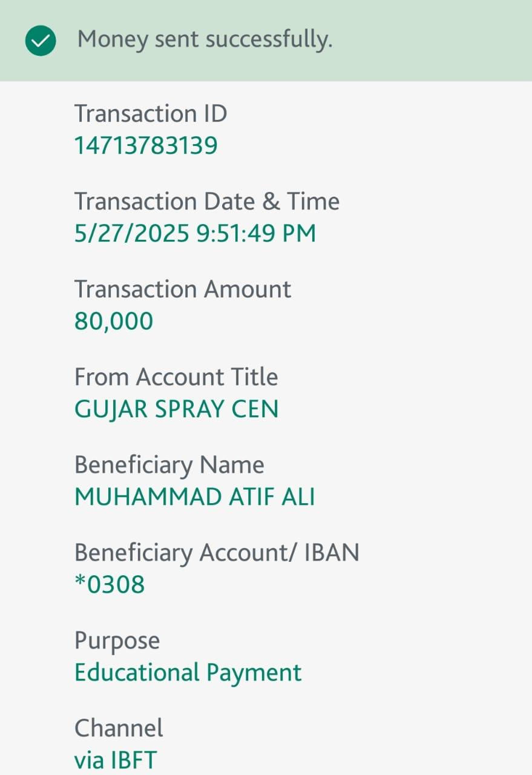Tap the Transaction Date & Time label

point(207,202)
